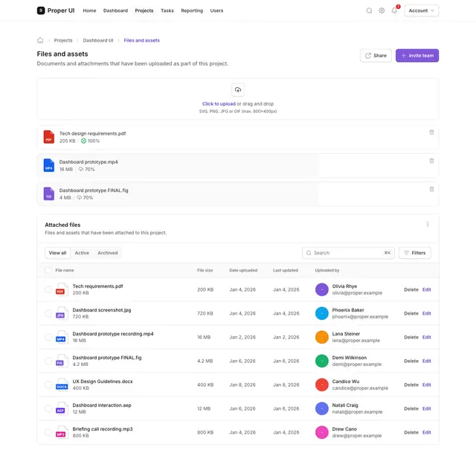Click 100% complete status of Tech design requirements.pdf
The image size is (476, 476).
pyautogui.click(x=90, y=141)
